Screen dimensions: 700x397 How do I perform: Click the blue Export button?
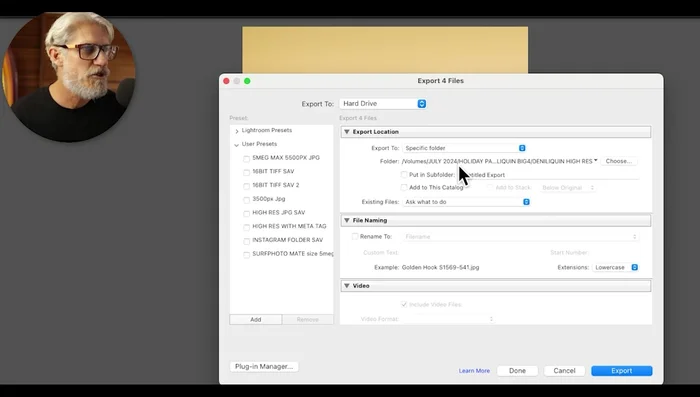tap(621, 371)
